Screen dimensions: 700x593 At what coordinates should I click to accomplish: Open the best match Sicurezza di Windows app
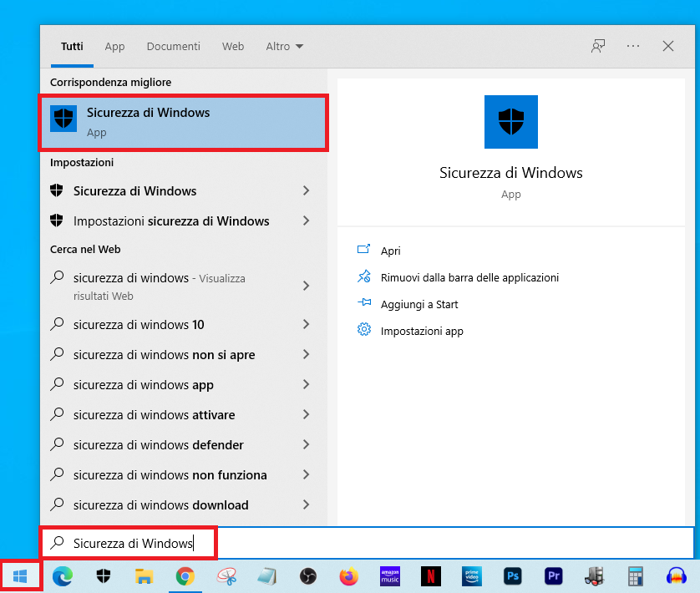[184, 122]
